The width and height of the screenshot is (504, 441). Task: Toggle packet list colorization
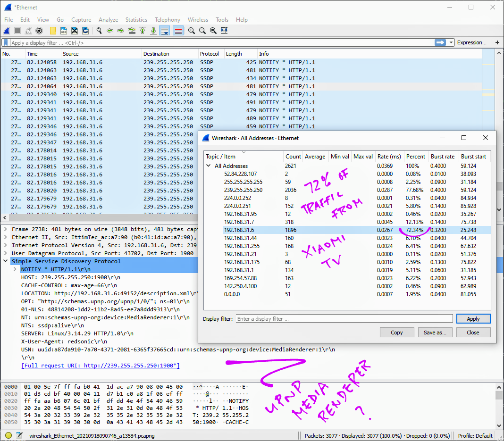click(x=178, y=31)
